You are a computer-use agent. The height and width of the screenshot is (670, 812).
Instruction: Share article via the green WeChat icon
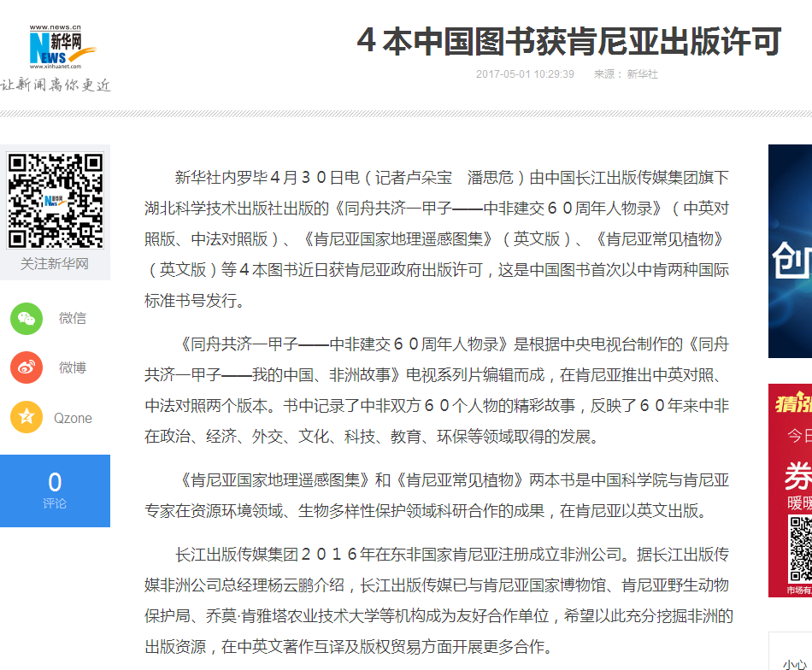coord(26,319)
